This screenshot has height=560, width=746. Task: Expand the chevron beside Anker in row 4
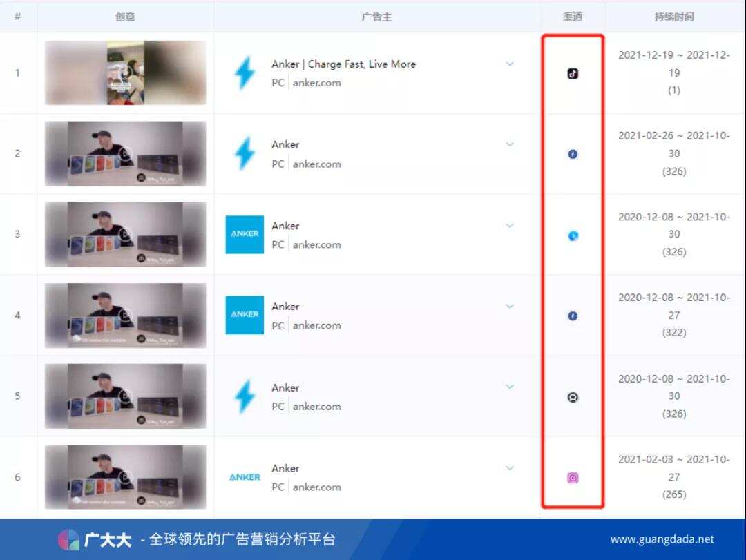pyautogui.click(x=510, y=307)
